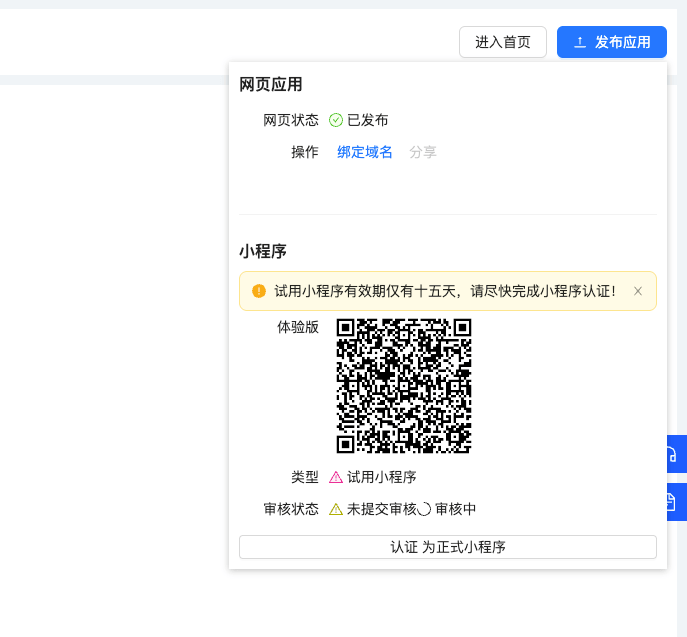Click the pink triangle icon beside 试用小程序
The image size is (687, 637).
coord(336,477)
